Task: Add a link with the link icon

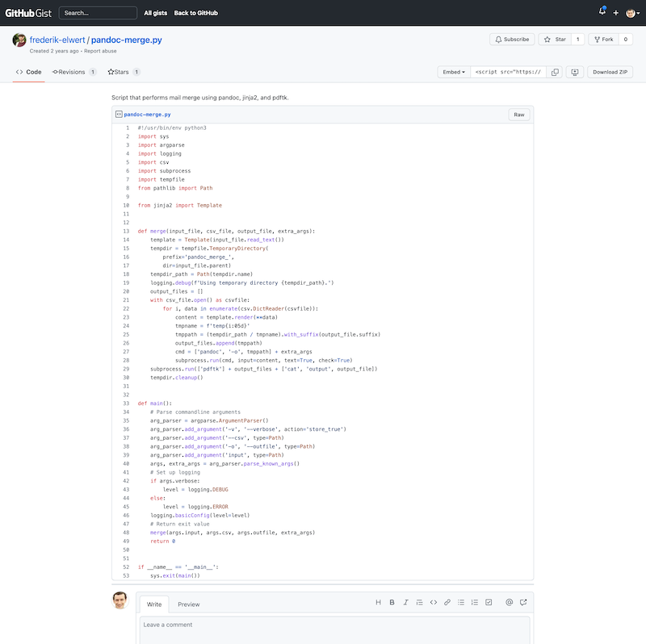Action: [x=447, y=602]
